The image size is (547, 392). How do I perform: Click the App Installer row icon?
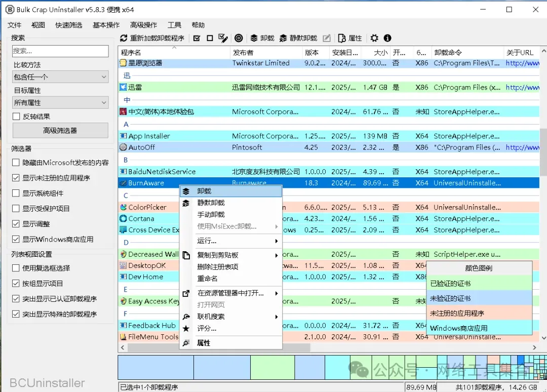123,136
